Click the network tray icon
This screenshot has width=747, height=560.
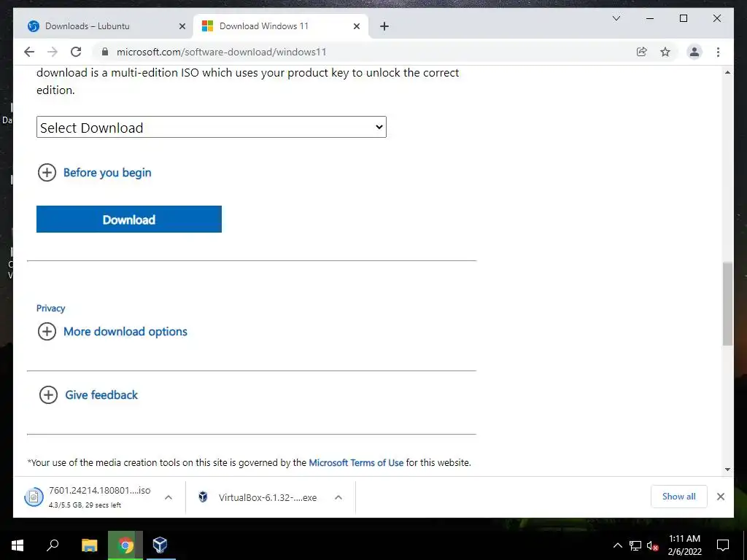tap(635, 545)
